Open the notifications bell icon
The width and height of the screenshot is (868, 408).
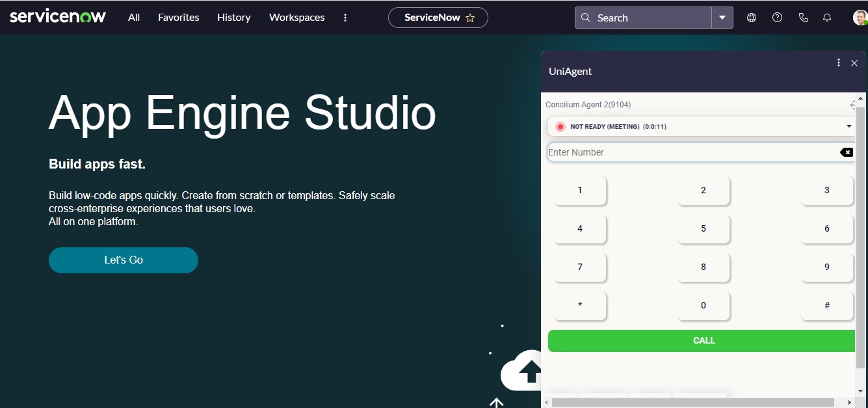(x=827, y=18)
